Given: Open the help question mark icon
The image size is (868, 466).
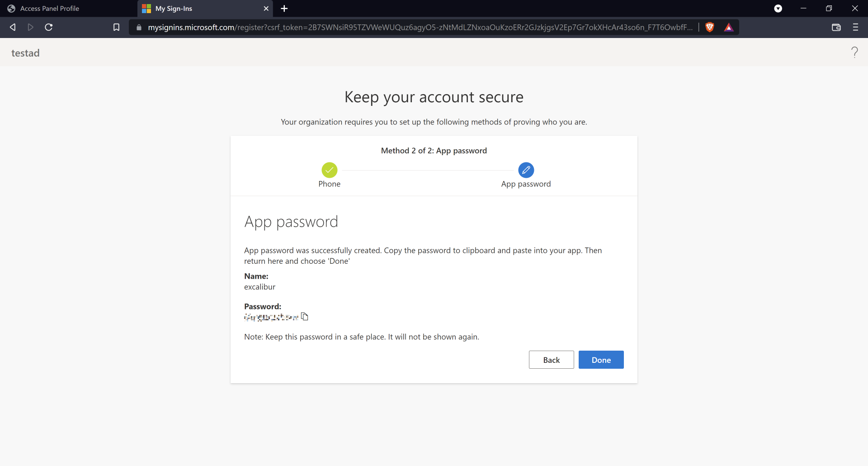Looking at the screenshot, I should click(854, 52).
